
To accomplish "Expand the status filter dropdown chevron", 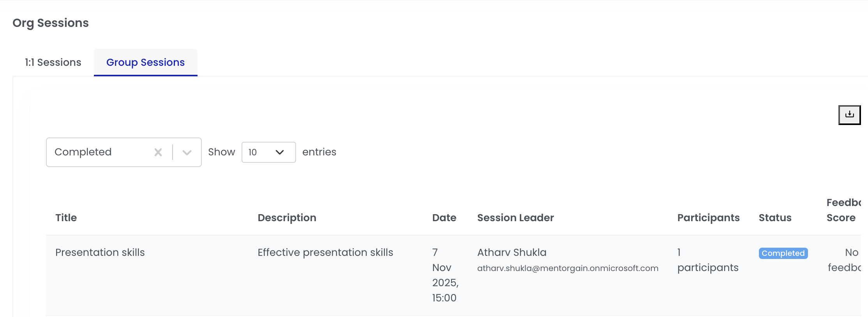I will pyautogui.click(x=187, y=152).
